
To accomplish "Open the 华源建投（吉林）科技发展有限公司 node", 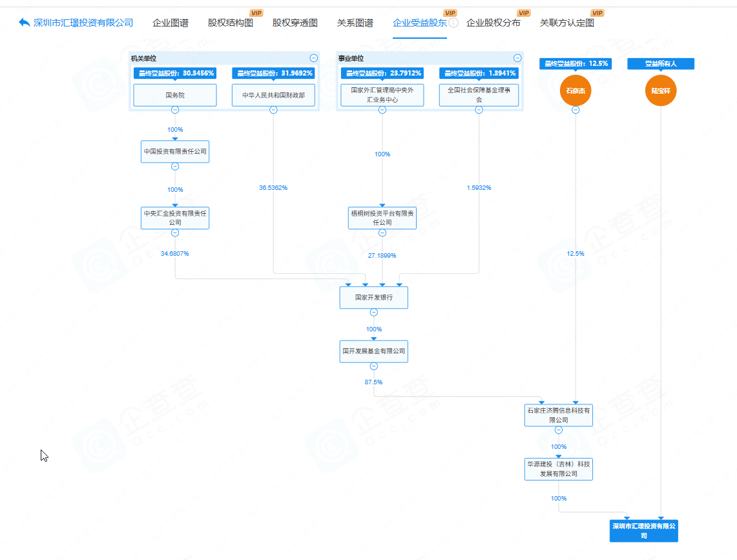I will click(558, 469).
